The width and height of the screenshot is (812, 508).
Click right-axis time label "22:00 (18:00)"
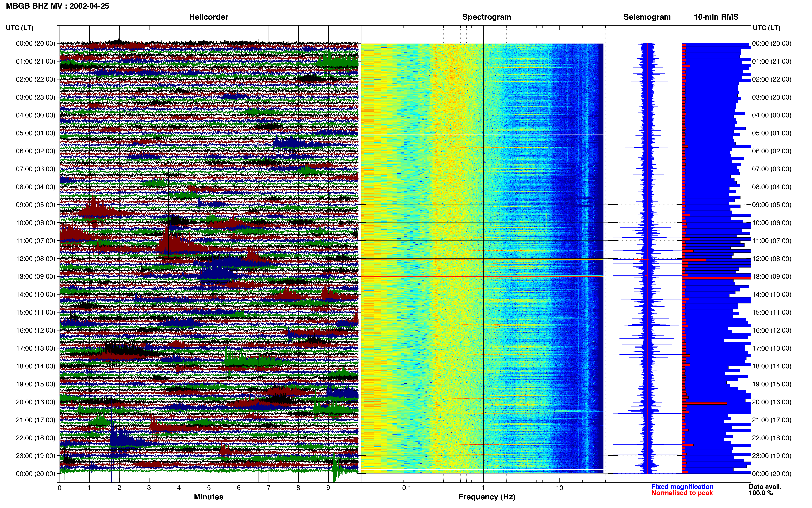tap(772, 438)
